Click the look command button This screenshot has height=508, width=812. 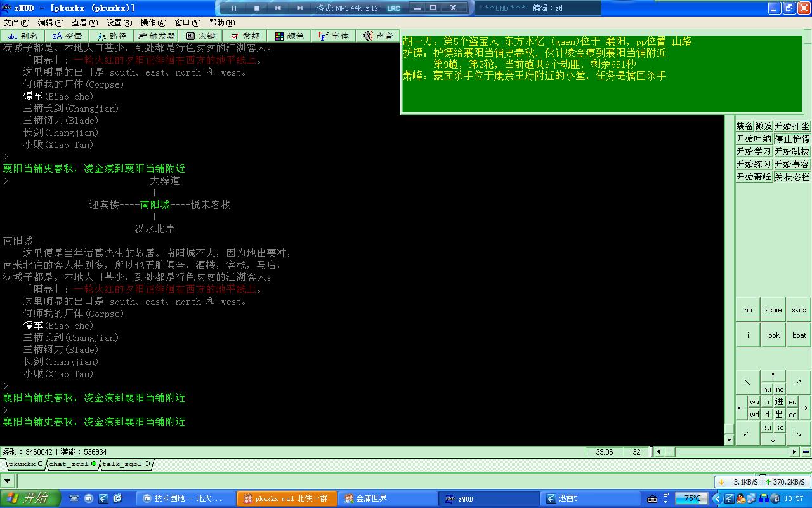point(773,335)
